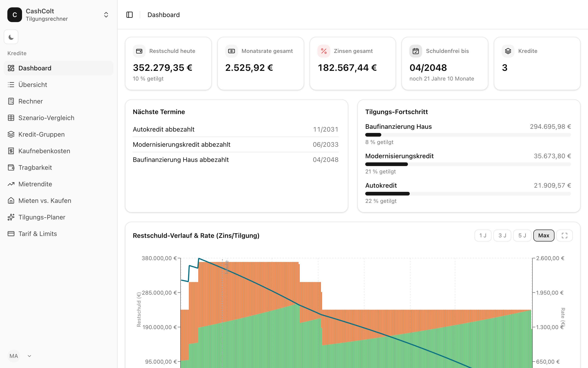Viewport: 588px width, 368px height.
Task: Click the CashColt logo badge
Action: pos(14,15)
